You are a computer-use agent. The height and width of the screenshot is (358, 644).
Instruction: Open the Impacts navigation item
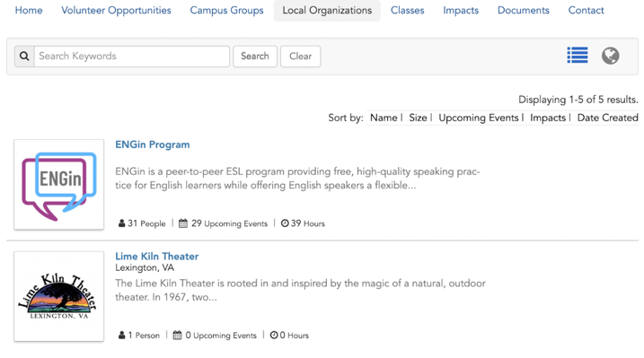pyautogui.click(x=461, y=10)
